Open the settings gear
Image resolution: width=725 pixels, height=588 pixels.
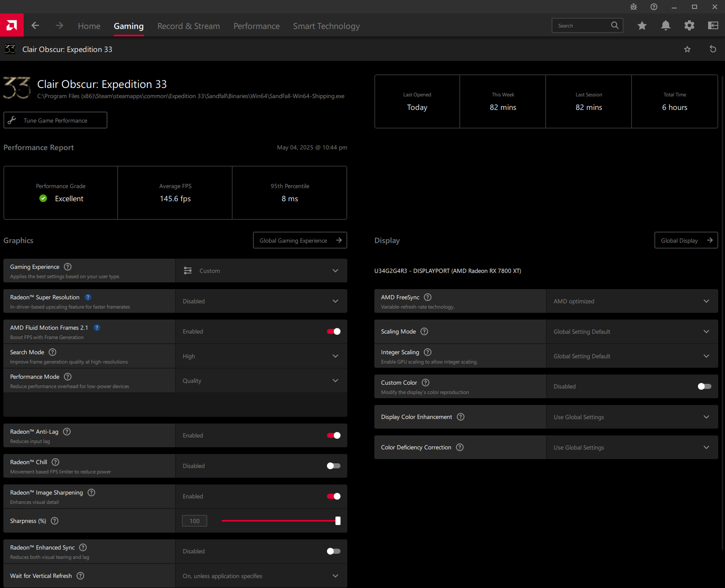(689, 26)
